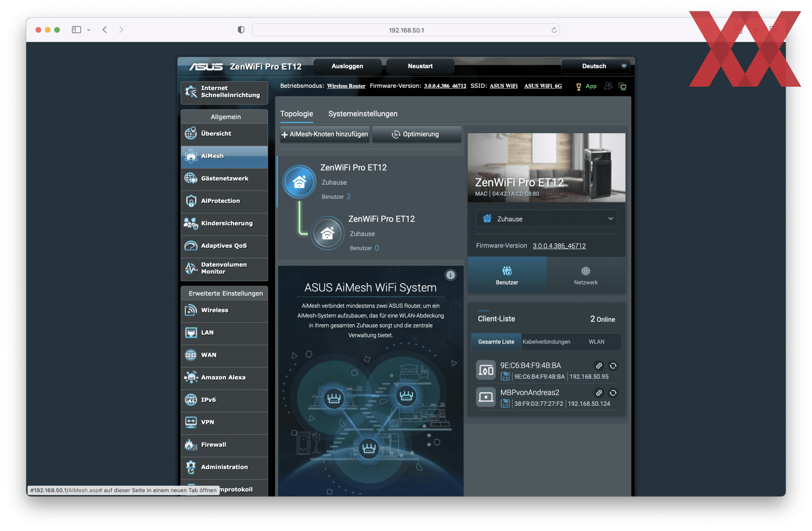Click IP address 192.168.50.95

(589, 377)
